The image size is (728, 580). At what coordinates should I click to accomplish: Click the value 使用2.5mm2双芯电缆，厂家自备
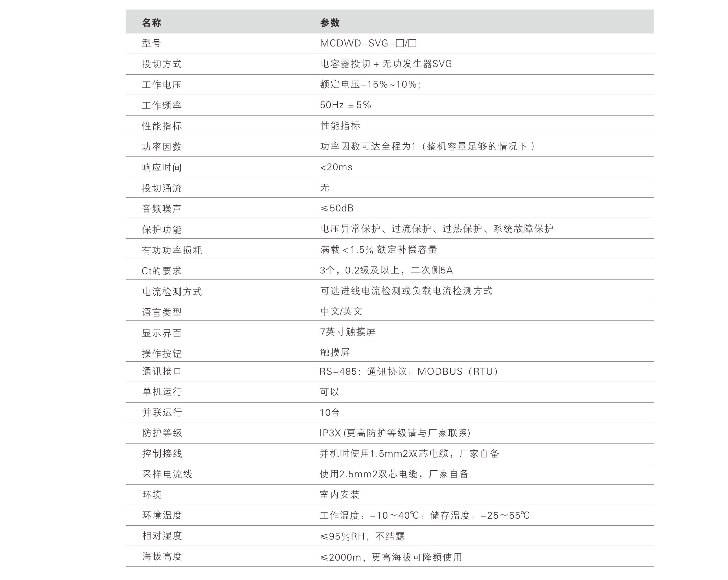pos(394,474)
